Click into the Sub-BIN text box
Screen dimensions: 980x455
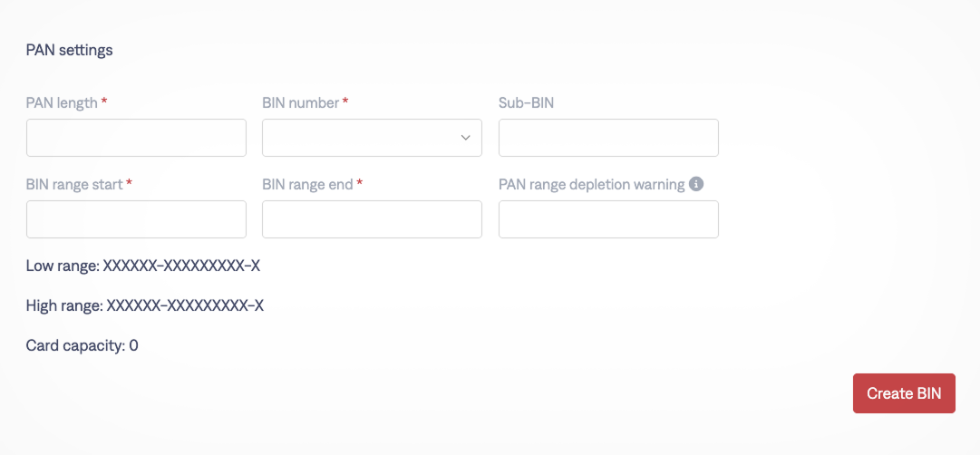[x=608, y=138]
